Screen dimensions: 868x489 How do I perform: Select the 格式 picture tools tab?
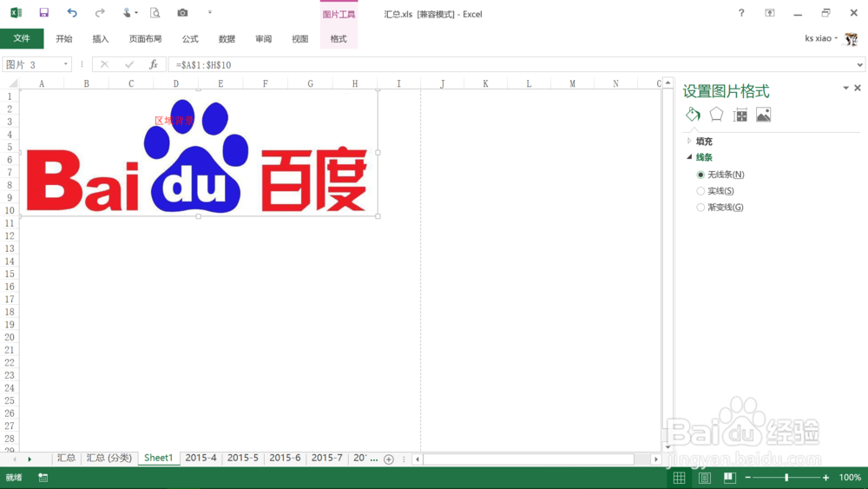[x=339, y=39]
